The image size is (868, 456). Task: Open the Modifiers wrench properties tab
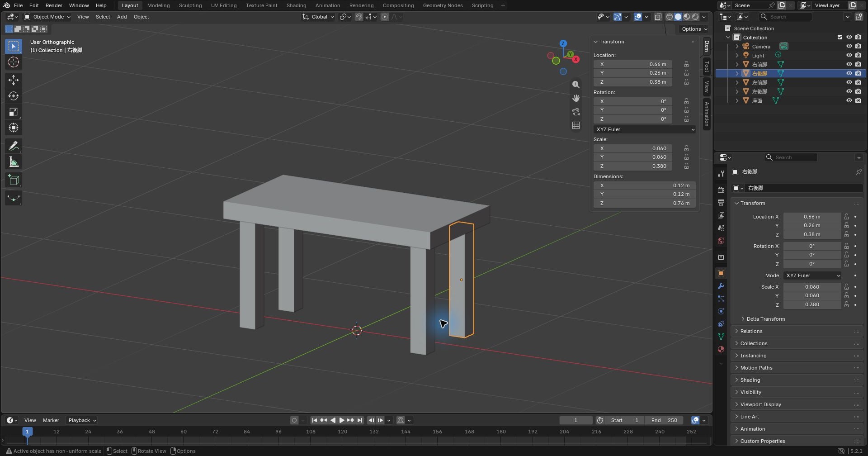coord(721,286)
